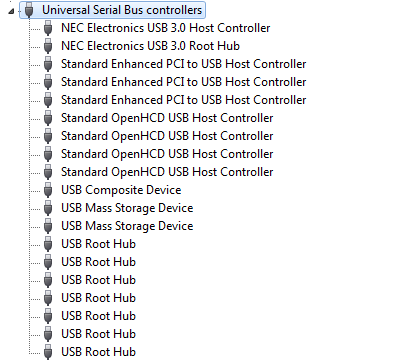Image resolution: width=394 pixels, height=361 pixels.
Task: Select the first Standard OpenHCD USB Host Controller
Action: point(167,118)
